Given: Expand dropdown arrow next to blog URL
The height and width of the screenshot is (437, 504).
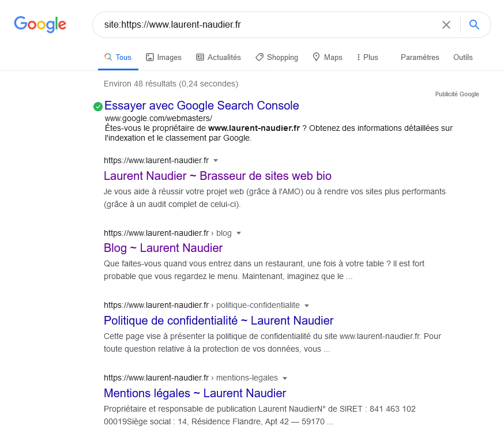Looking at the screenshot, I should click(239, 233).
